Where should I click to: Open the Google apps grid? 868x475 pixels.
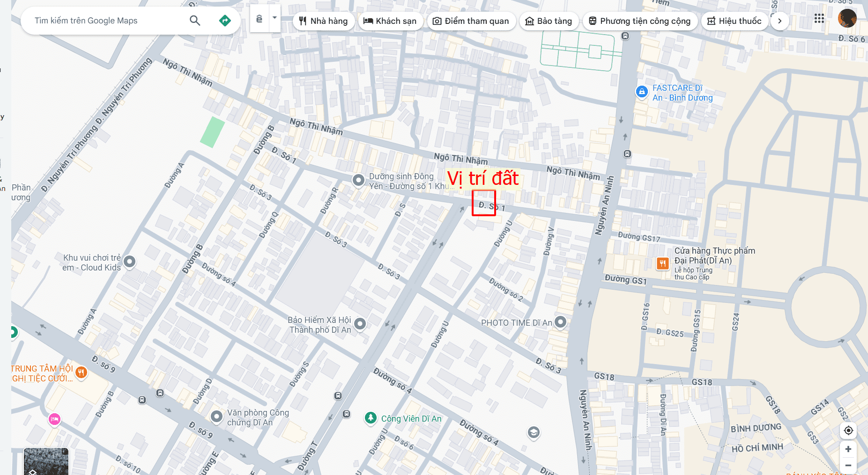[x=819, y=19]
